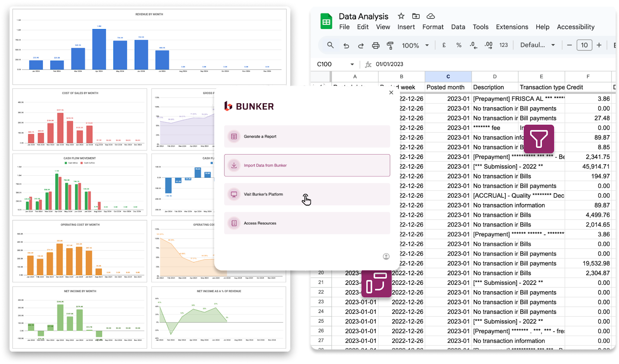This screenshot has width=619, height=364.
Task: Format as currency with pound icon
Action: coord(444,45)
